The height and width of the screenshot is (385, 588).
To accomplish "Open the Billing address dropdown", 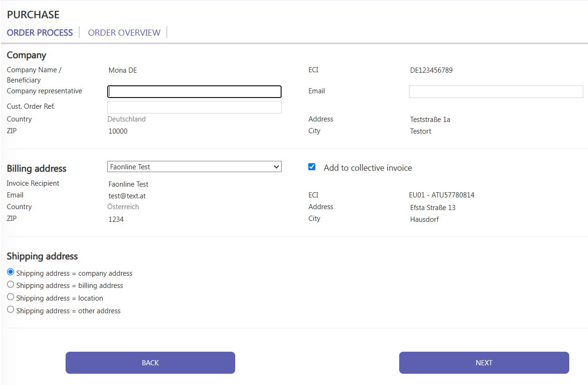I will 194,166.
